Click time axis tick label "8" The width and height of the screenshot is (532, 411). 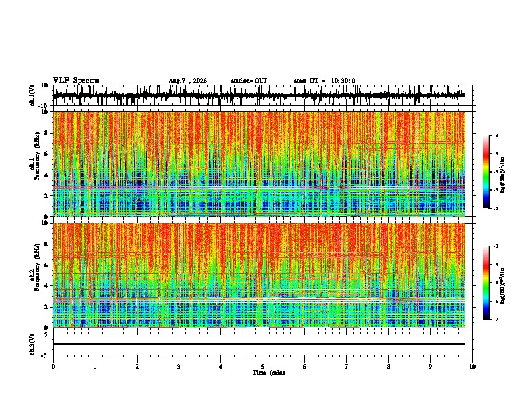point(388,367)
